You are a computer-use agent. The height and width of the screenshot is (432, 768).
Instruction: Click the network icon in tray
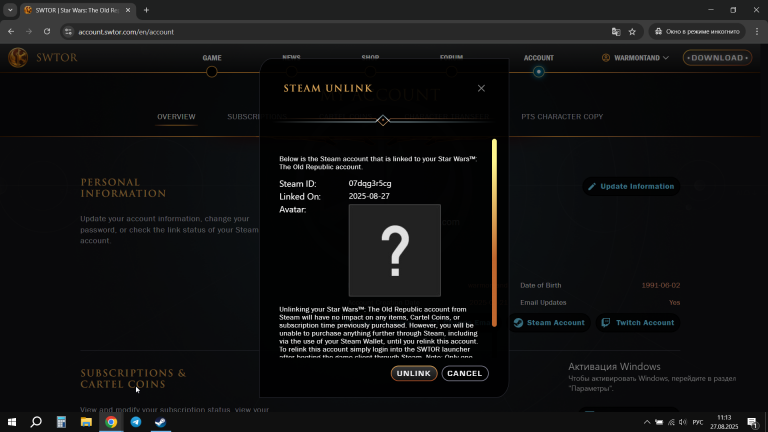(671, 422)
